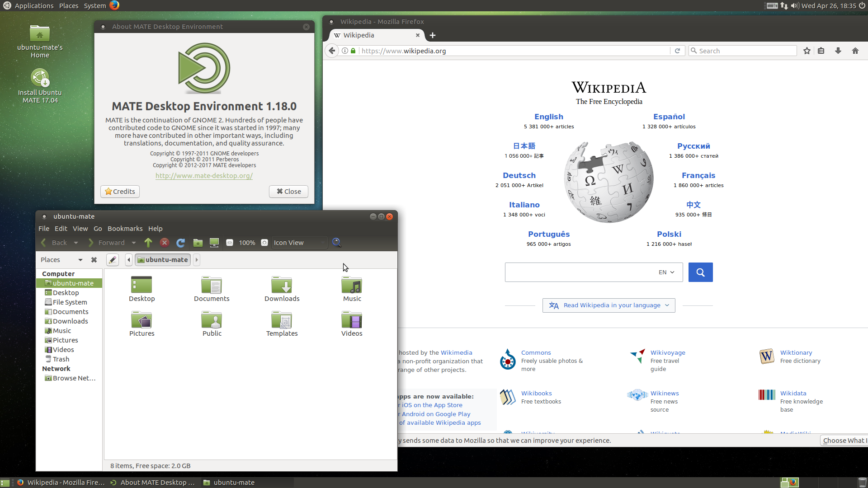Open Firefox downloads arrow icon
868x488 pixels.
click(838, 51)
